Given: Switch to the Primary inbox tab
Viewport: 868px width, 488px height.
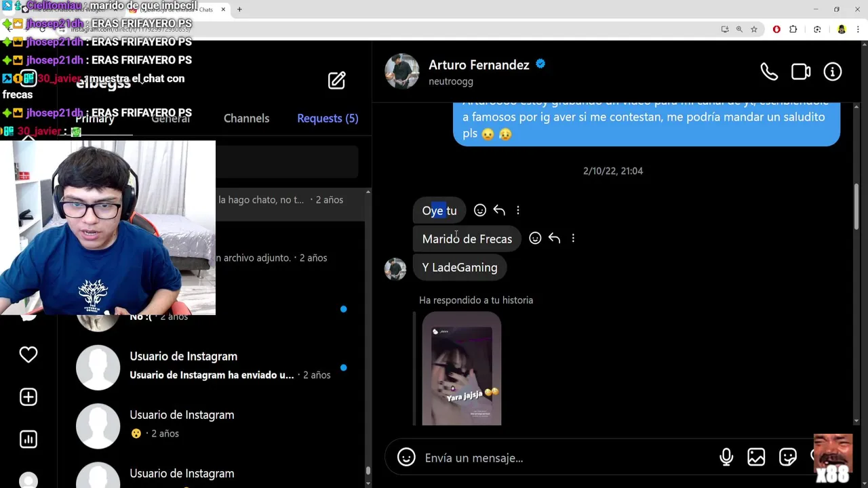Looking at the screenshot, I should tap(94, 118).
